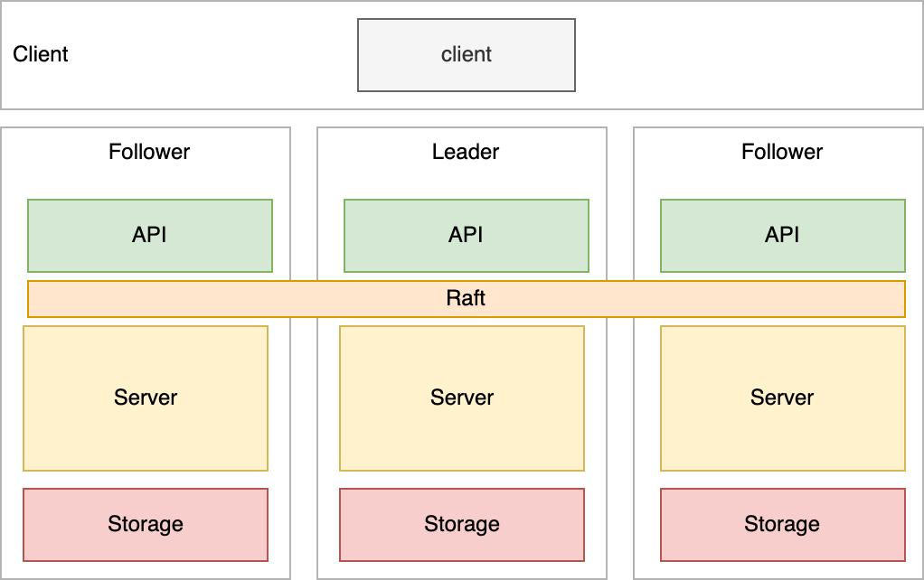Select the Server box in the right Follower
The width and height of the screenshot is (924, 580).
(x=782, y=398)
